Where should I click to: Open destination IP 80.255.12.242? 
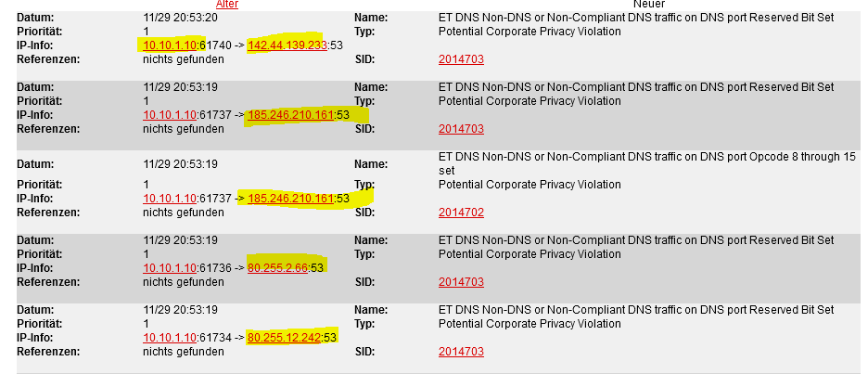[x=284, y=338]
